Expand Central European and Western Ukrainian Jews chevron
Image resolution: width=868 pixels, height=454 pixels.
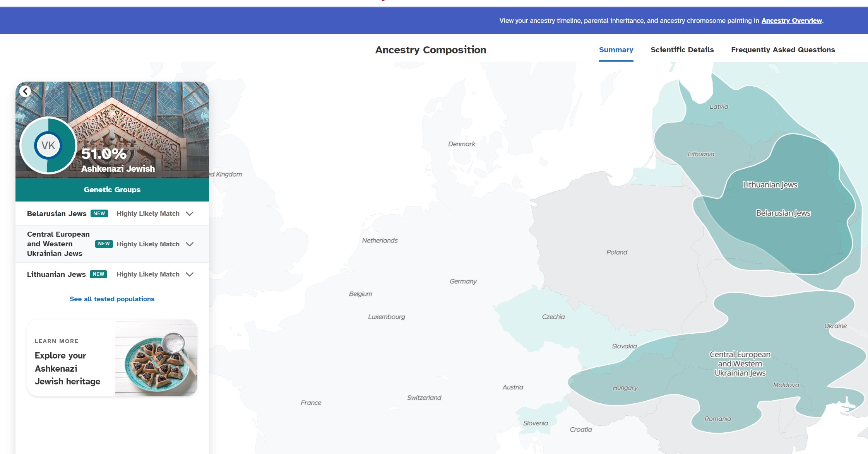click(x=190, y=244)
